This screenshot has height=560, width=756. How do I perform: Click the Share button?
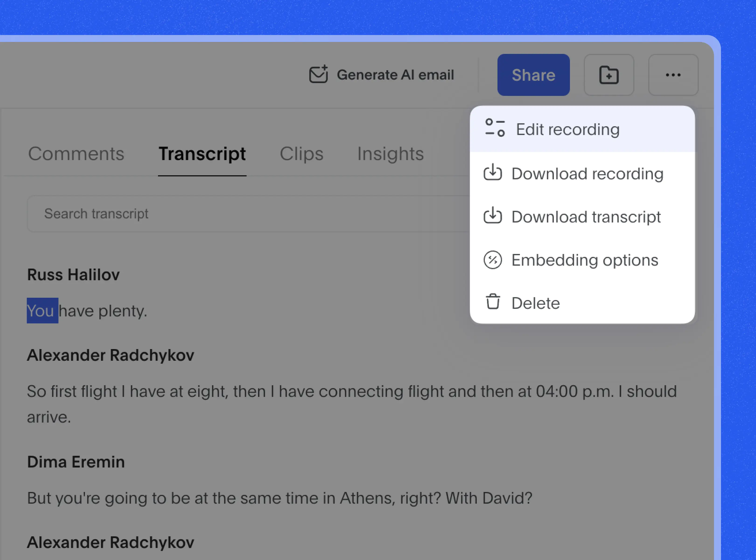(533, 75)
